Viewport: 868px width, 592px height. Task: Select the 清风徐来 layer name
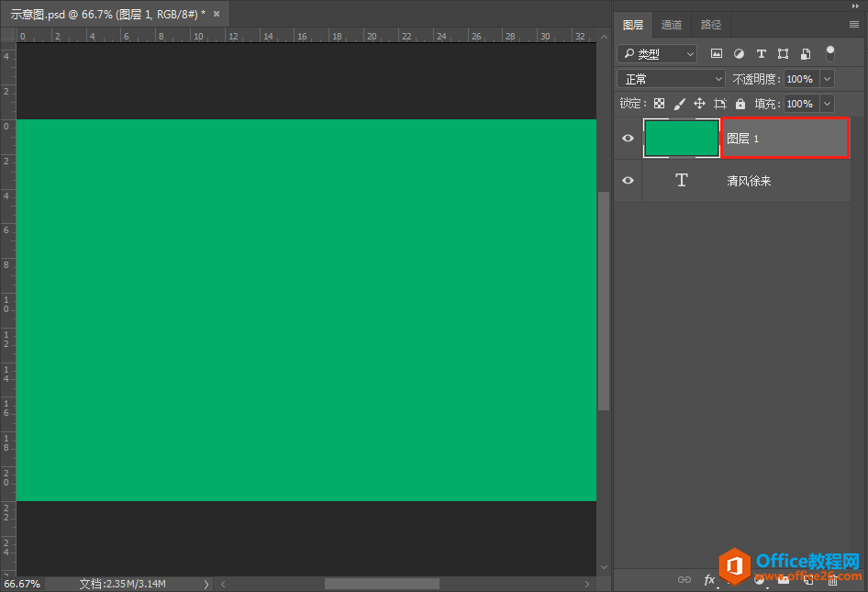click(749, 181)
